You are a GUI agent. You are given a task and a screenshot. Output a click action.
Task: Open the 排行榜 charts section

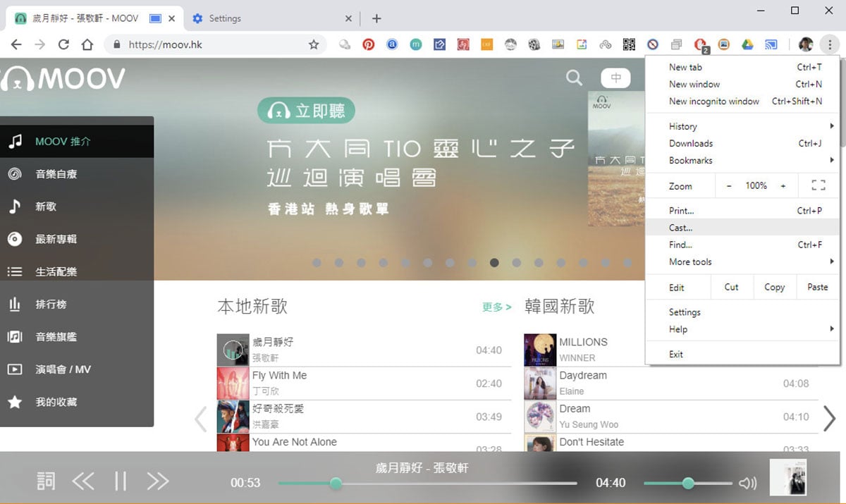coord(77,305)
